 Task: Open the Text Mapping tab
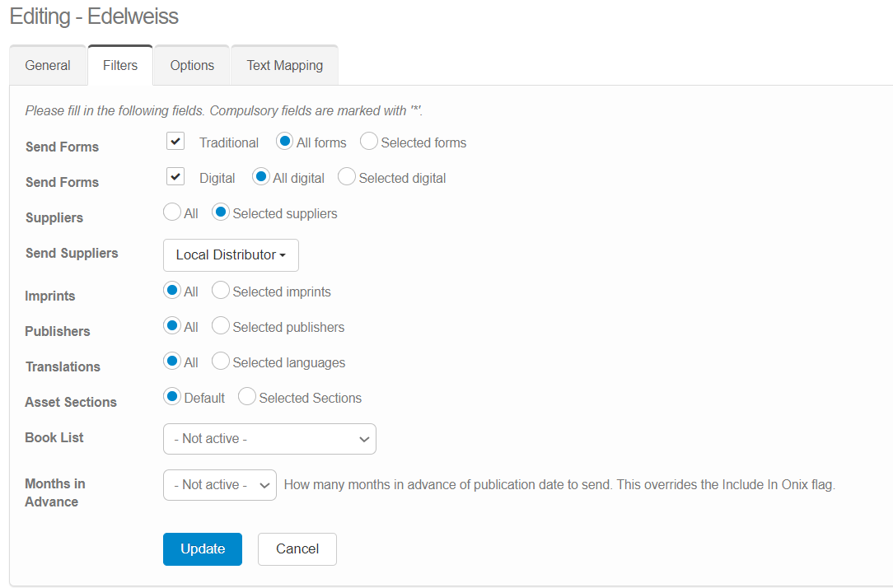pyautogui.click(x=284, y=65)
